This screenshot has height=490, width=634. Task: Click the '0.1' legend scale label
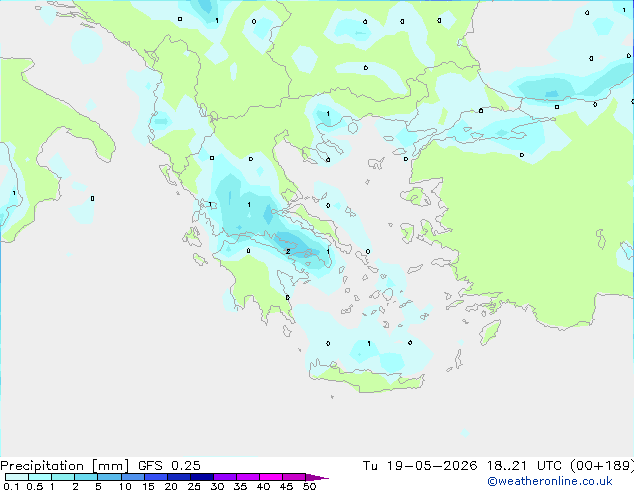pyautogui.click(x=11, y=486)
